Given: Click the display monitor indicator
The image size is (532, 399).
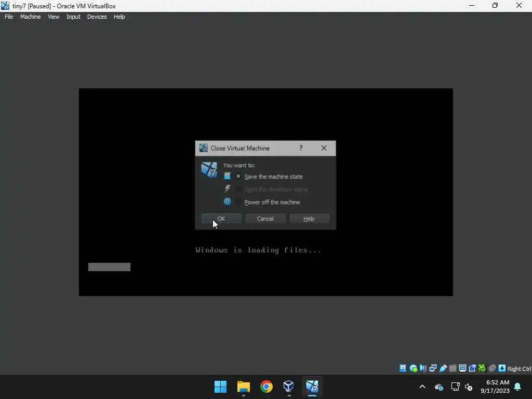Looking at the screenshot, I should point(462,368).
